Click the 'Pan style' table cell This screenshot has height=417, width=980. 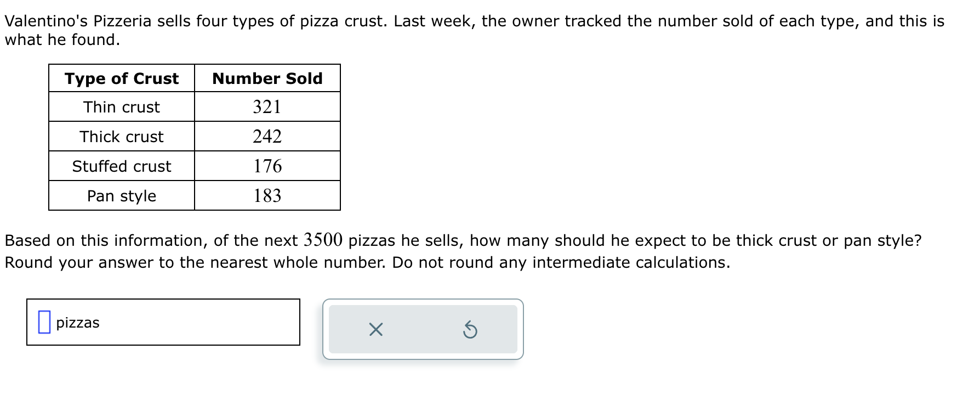click(122, 196)
